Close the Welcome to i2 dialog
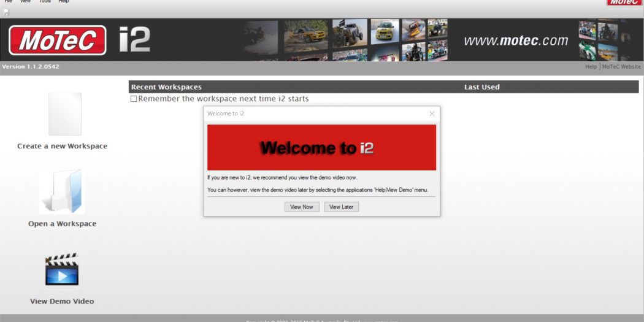The width and height of the screenshot is (644, 322). [432, 113]
